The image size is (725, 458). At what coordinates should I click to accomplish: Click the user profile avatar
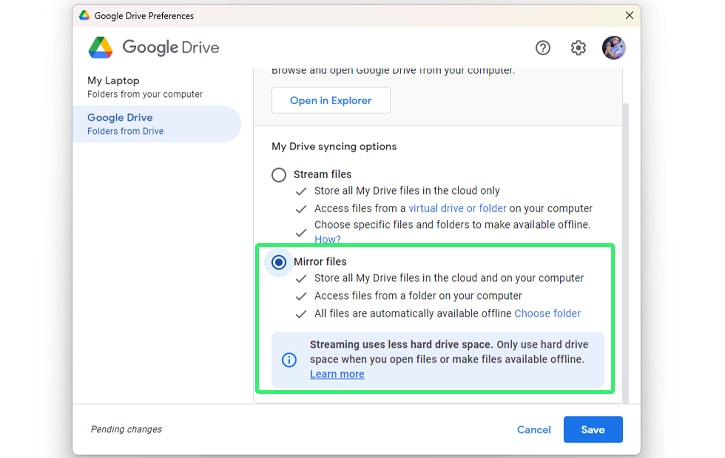pyautogui.click(x=614, y=48)
